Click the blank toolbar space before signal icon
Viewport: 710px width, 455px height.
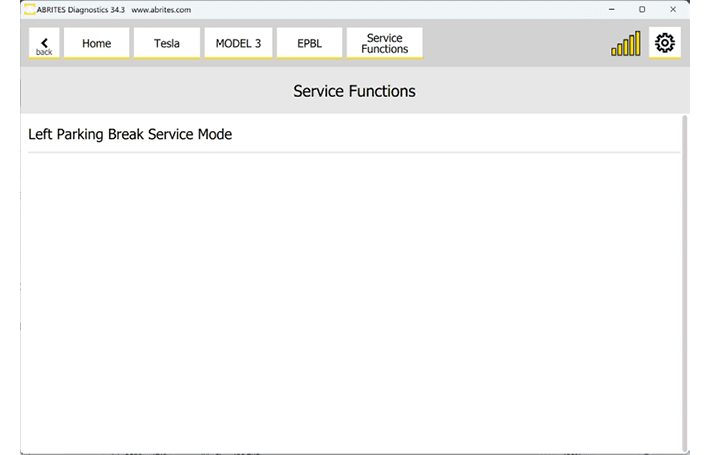click(515, 44)
